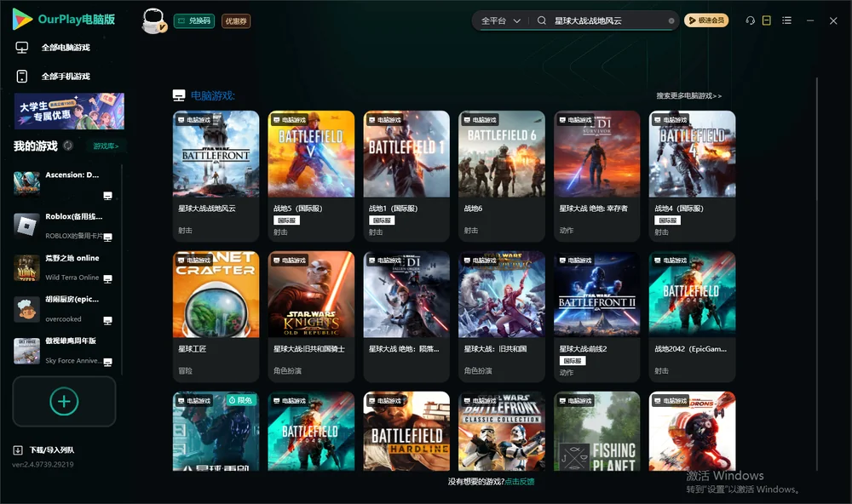
Task: Open 极速会员 membership button
Action: (x=706, y=20)
